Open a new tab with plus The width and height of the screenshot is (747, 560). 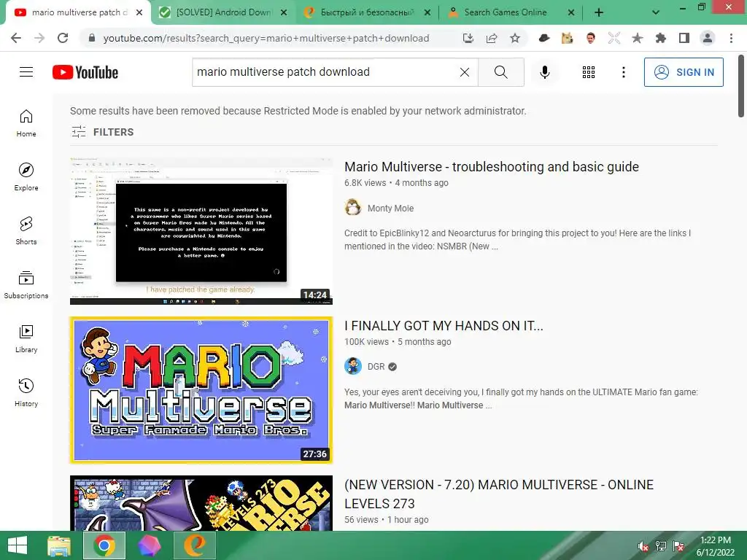tap(599, 12)
